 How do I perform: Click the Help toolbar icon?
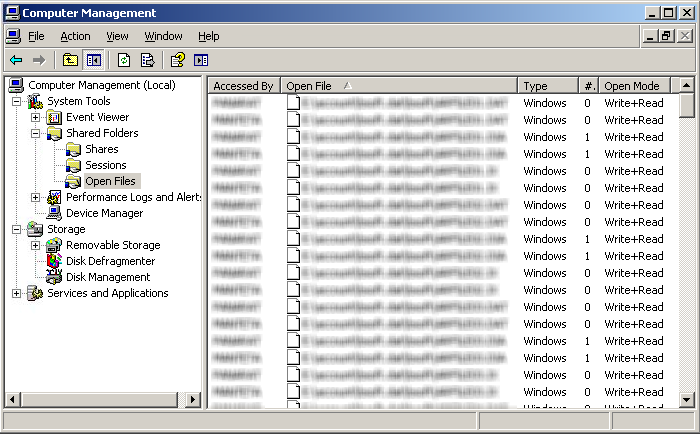click(x=178, y=60)
